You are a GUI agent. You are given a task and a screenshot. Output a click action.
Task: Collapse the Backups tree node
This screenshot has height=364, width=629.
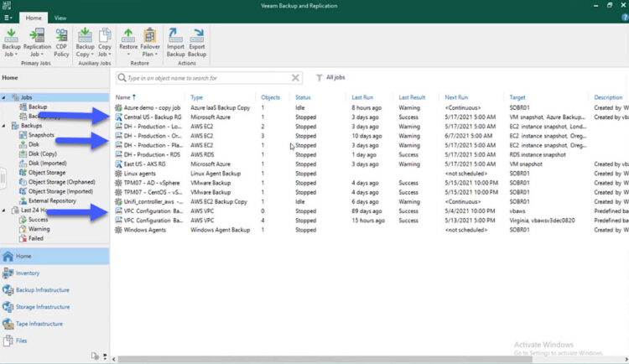3,126
